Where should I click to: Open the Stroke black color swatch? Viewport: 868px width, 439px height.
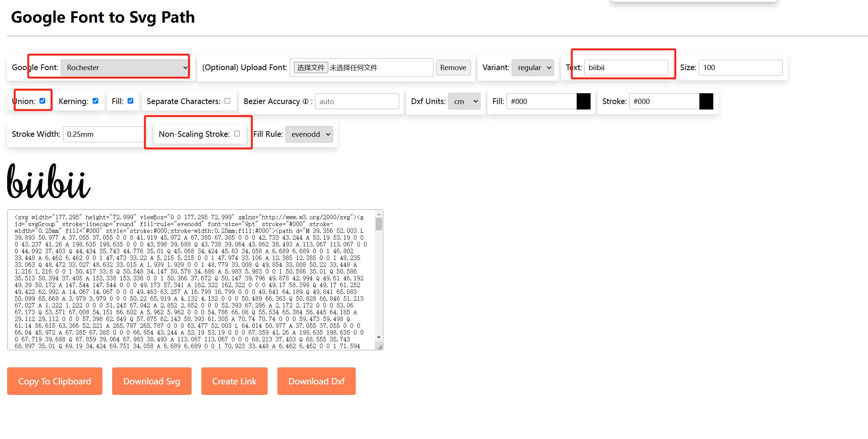(706, 101)
